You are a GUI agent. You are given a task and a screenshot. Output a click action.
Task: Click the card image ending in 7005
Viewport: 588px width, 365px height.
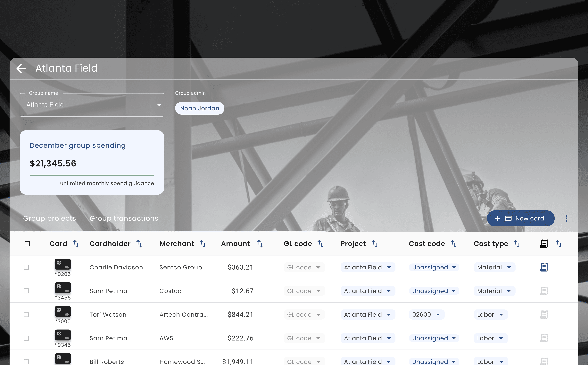(63, 311)
